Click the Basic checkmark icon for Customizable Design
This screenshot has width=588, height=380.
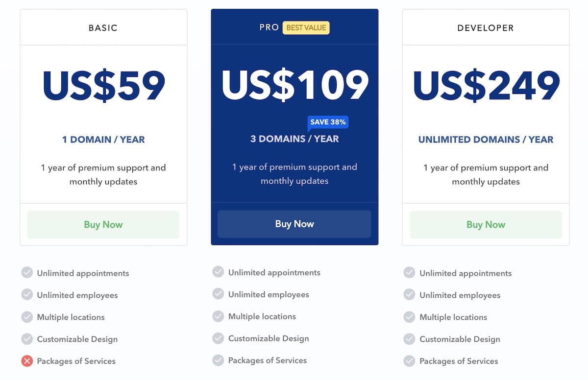pos(27,339)
